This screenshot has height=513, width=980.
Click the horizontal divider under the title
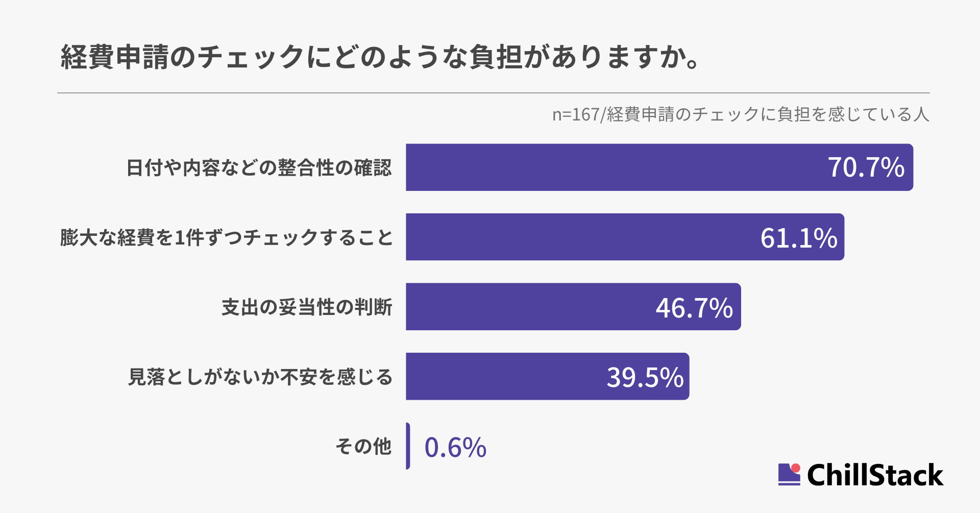coord(493,93)
